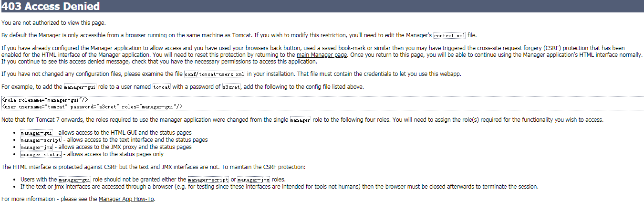644x202 pixels.
Task: Click the s3cret password code text
Action: (232, 87)
